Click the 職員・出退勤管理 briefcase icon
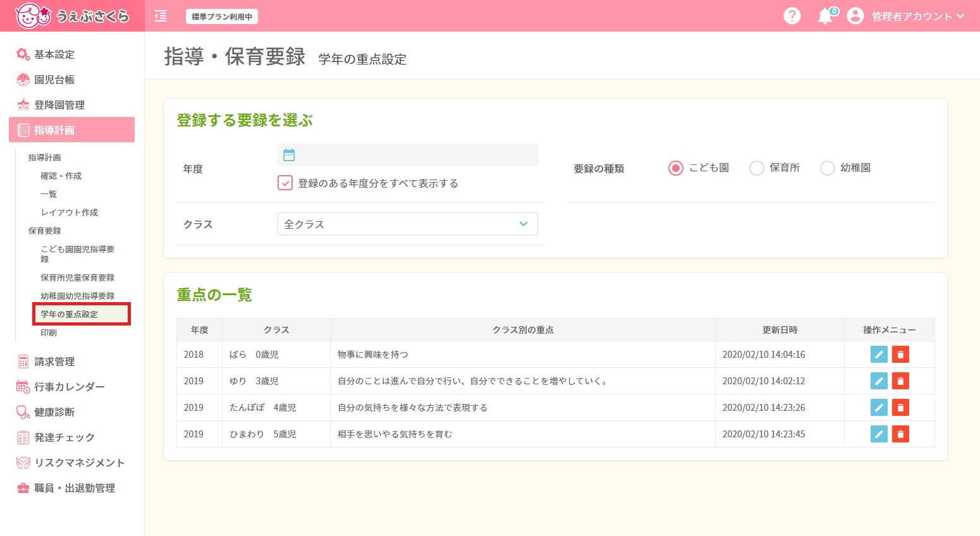The width and height of the screenshot is (980, 536). [23, 488]
